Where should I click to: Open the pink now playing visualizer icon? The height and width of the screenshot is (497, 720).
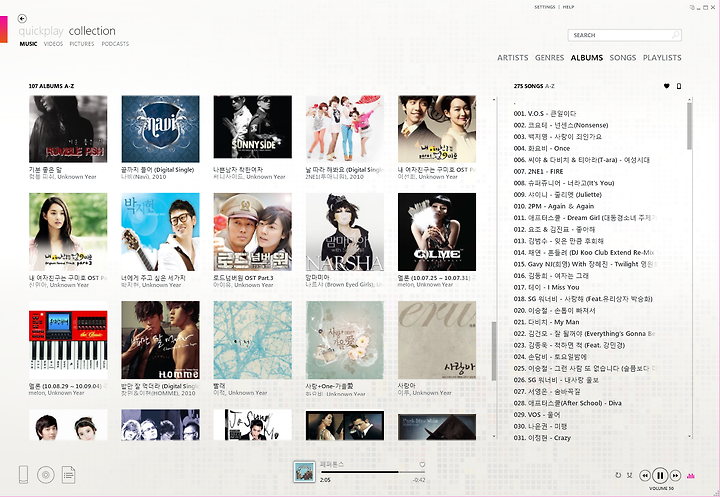pos(690,476)
